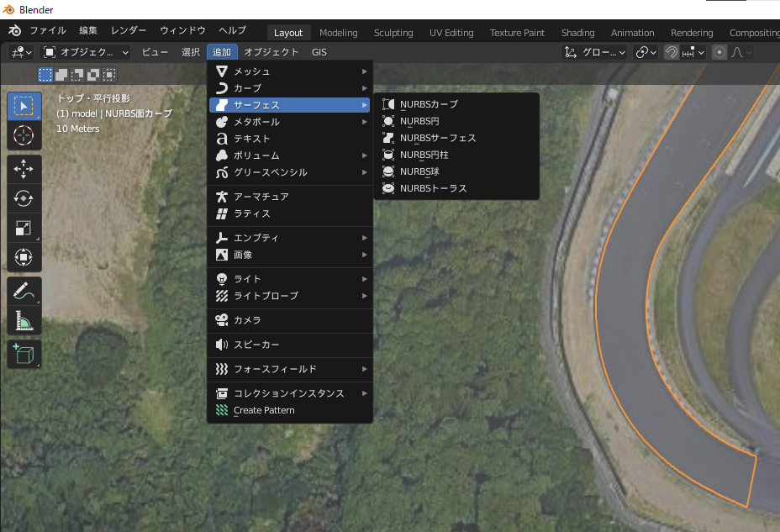Toggle the snapping magnet button

[x=672, y=52]
